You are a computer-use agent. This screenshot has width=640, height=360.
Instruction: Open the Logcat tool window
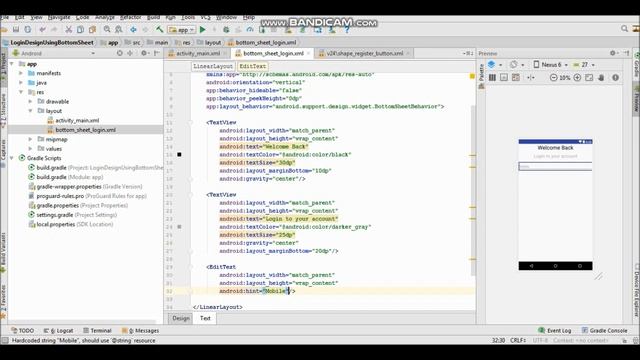click(x=59, y=331)
